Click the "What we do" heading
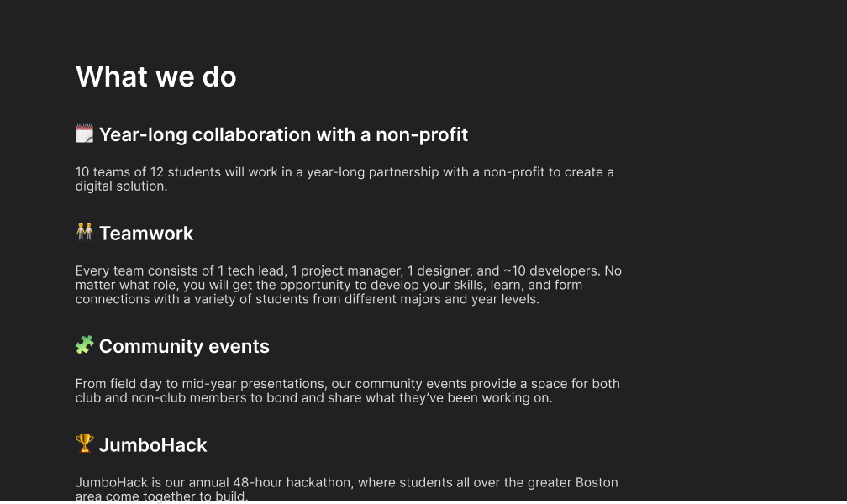This screenshot has height=504, width=847. 156,76
